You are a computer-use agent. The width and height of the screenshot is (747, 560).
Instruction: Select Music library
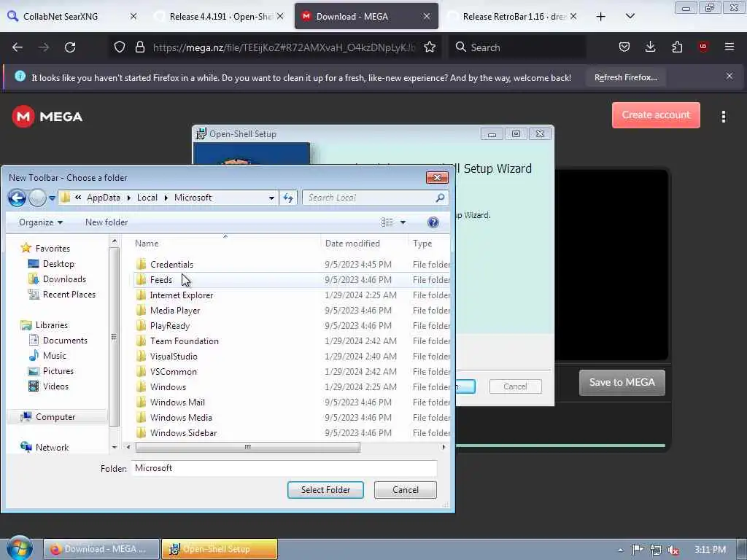click(x=54, y=356)
